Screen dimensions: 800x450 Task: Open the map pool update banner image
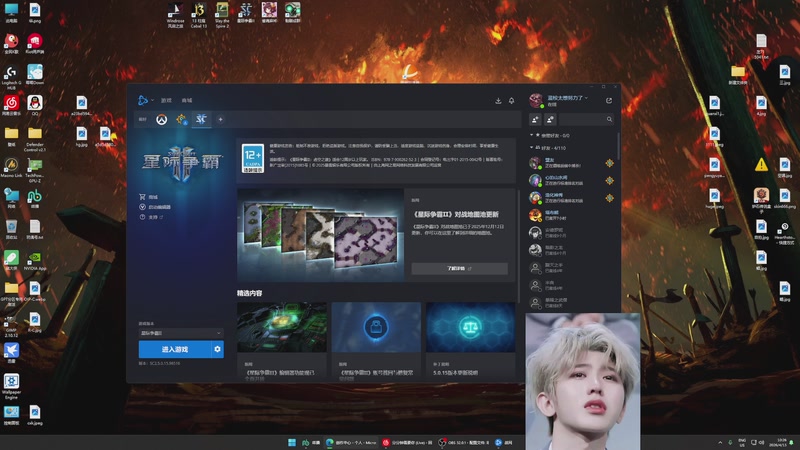point(320,235)
